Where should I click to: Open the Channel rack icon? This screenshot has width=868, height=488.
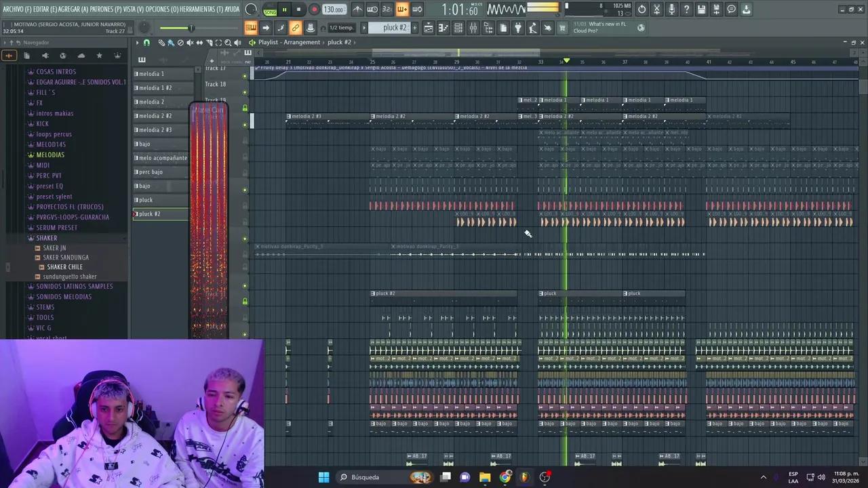tap(459, 28)
